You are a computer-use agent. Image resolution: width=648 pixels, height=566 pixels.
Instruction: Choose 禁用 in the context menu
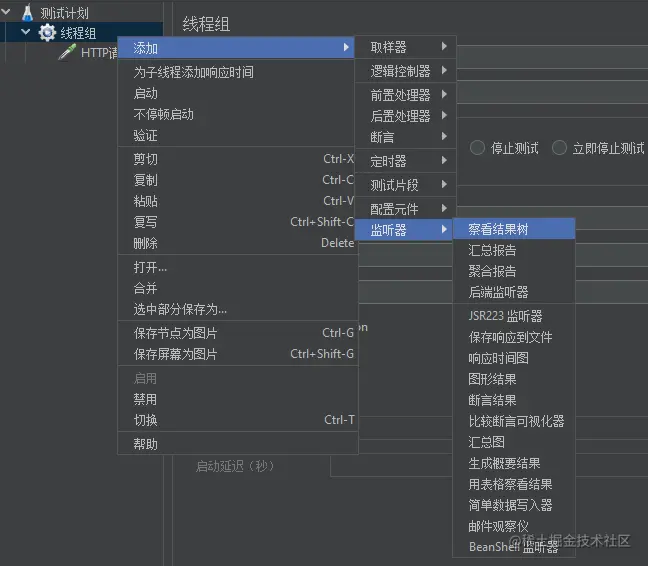[238, 400]
